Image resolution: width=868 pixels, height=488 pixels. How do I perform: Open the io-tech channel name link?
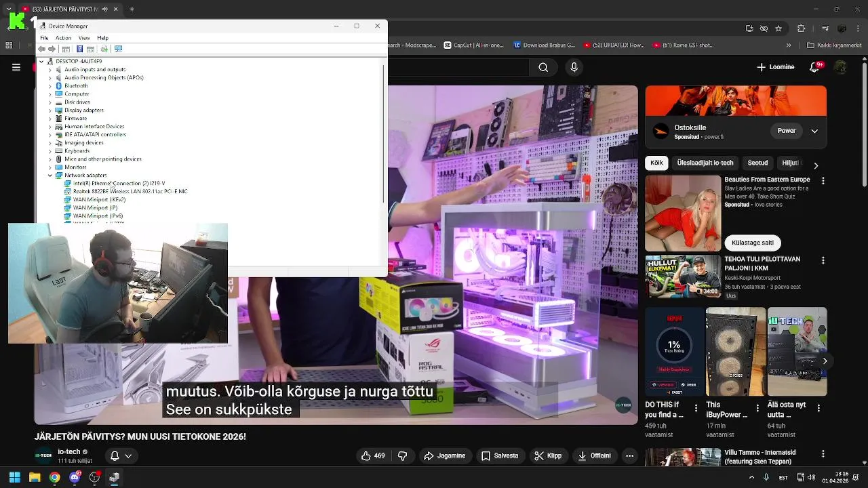pyautogui.click(x=69, y=451)
